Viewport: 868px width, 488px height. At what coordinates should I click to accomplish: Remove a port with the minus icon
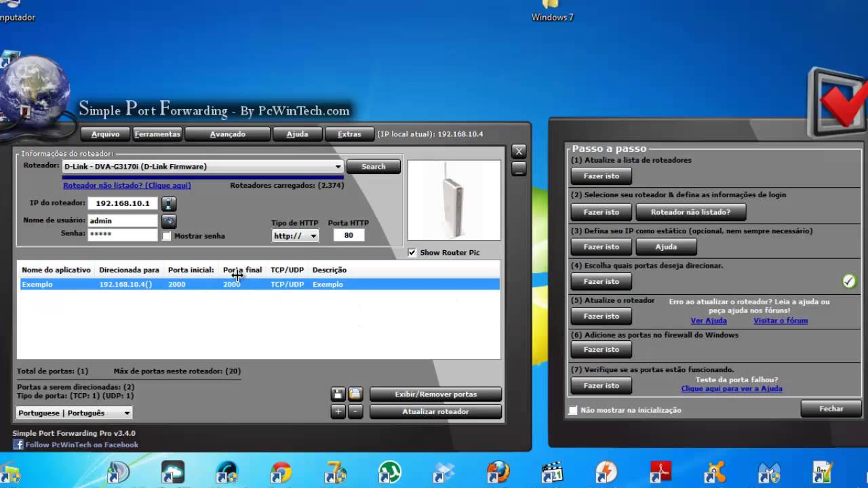(x=355, y=411)
